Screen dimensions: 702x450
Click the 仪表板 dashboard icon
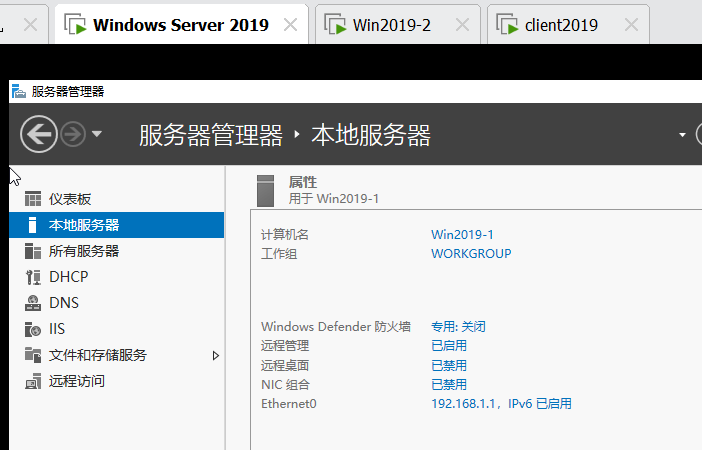(x=33, y=199)
